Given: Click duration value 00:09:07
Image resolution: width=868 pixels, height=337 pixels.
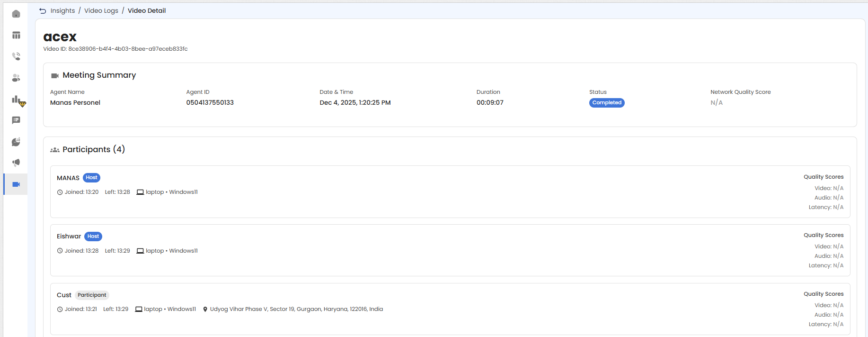Looking at the screenshot, I should pos(490,102).
